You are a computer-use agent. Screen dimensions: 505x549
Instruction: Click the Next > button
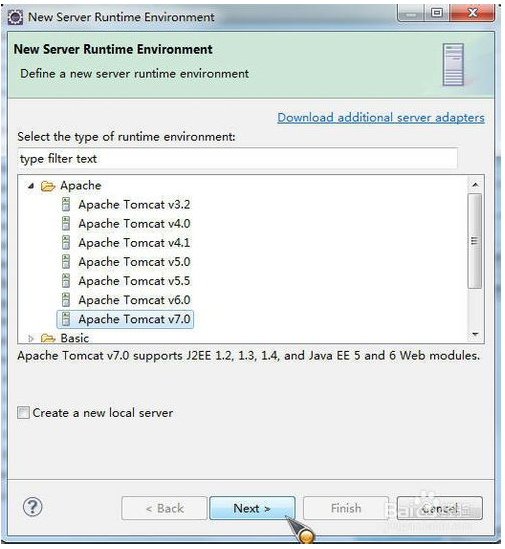pyautogui.click(x=252, y=508)
